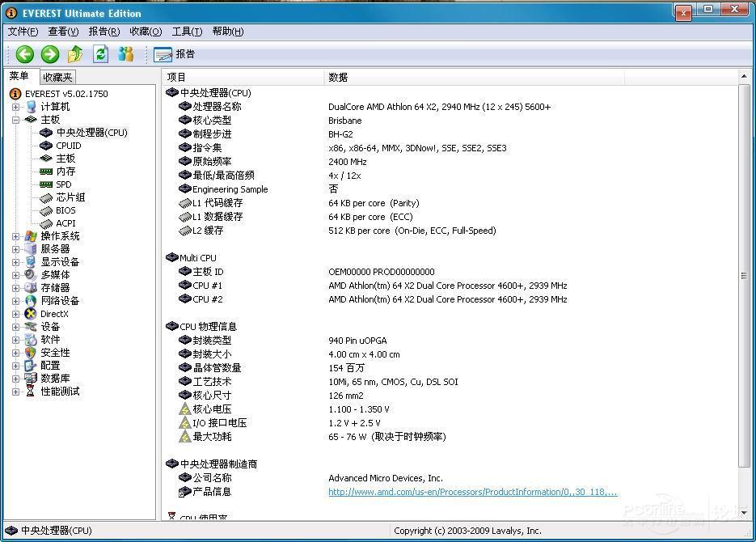Open the AMD product information link

point(472,492)
